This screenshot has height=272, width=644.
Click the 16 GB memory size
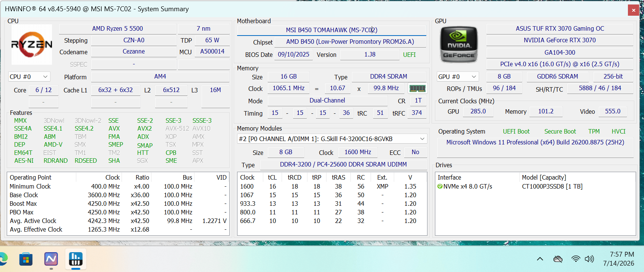[289, 76]
